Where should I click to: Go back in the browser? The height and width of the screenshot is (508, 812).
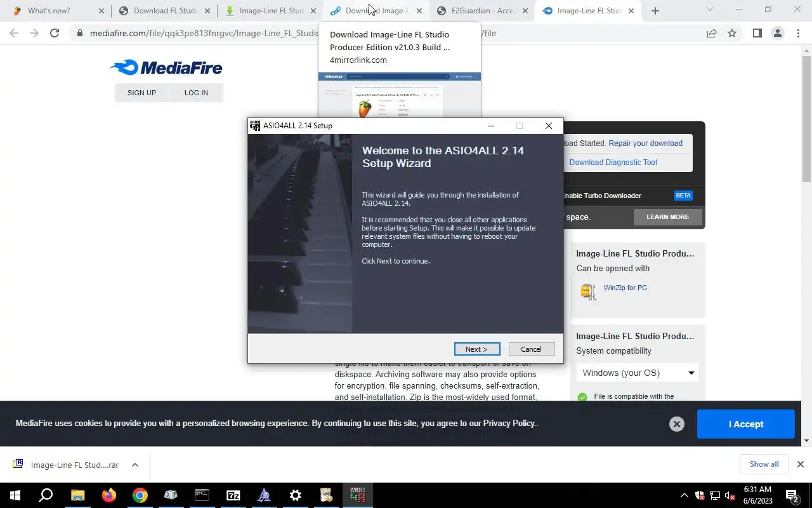tap(14, 33)
